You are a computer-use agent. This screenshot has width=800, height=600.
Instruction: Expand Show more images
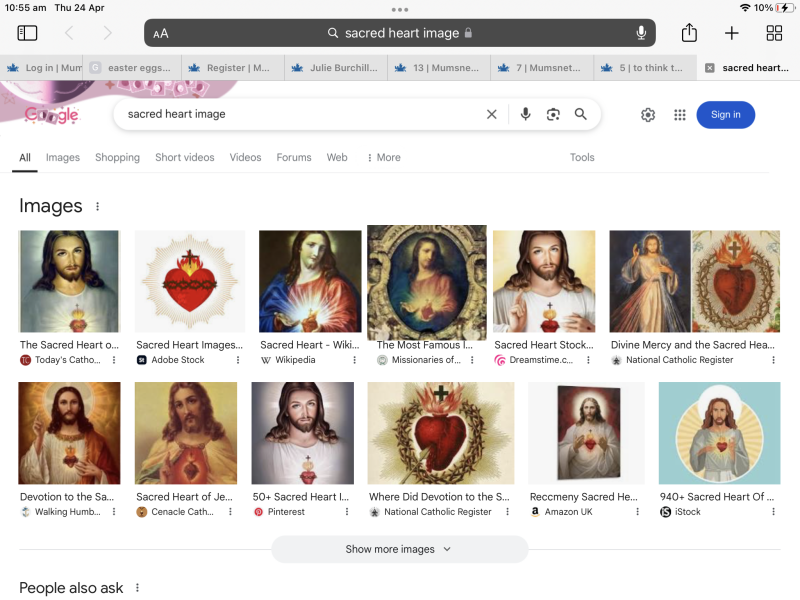point(399,549)
